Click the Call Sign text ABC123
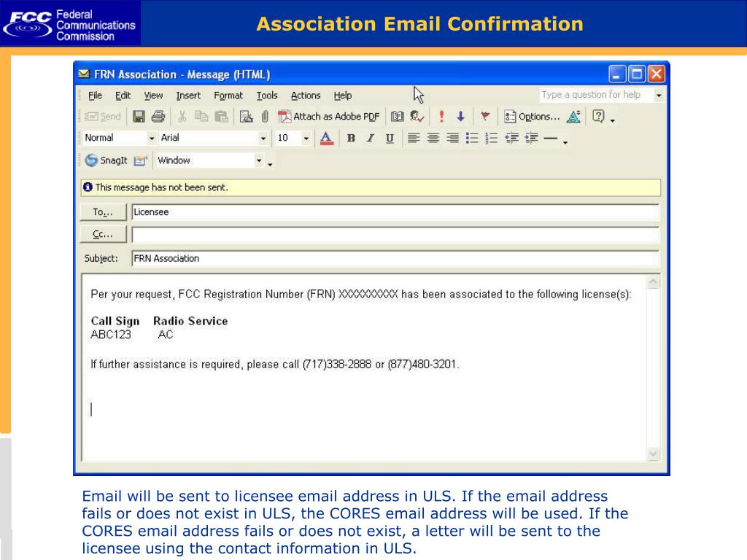Screen dimensions: 747x560 pyautogui.click(x=111, y=335)
